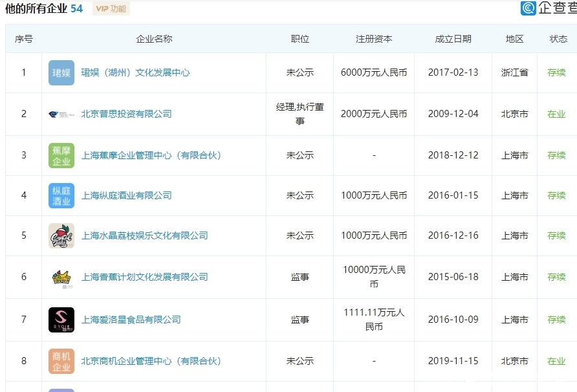Click the 水晶荔枝 fruit logo icon
Viewport: 577px width, 392px height.
[x=61, y=235]
